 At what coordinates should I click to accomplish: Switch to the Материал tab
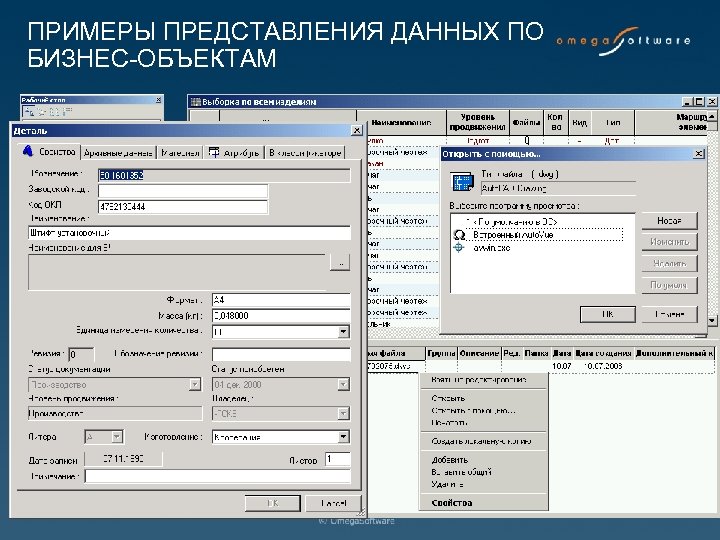click(180, 153)
